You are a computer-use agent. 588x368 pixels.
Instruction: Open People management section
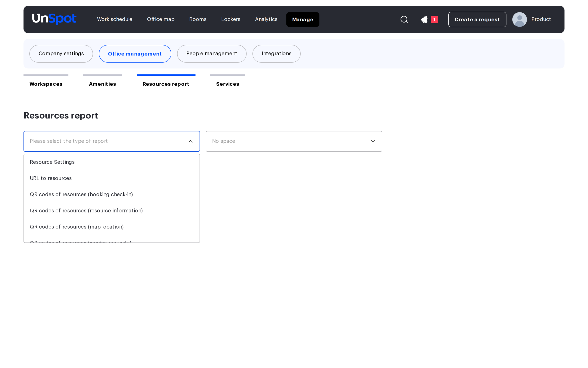click(212, 54)
